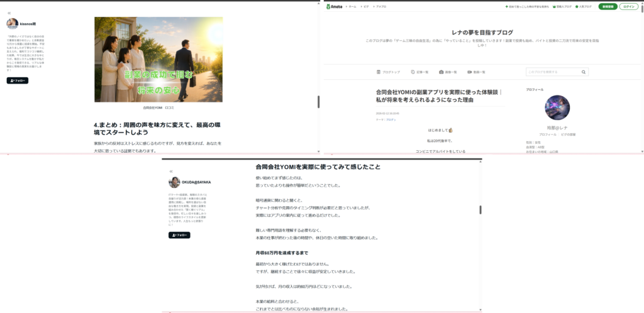This screenshot has width=644, height=313.
Task: Open the レナ circular profile picture
Action: (557, 107)
